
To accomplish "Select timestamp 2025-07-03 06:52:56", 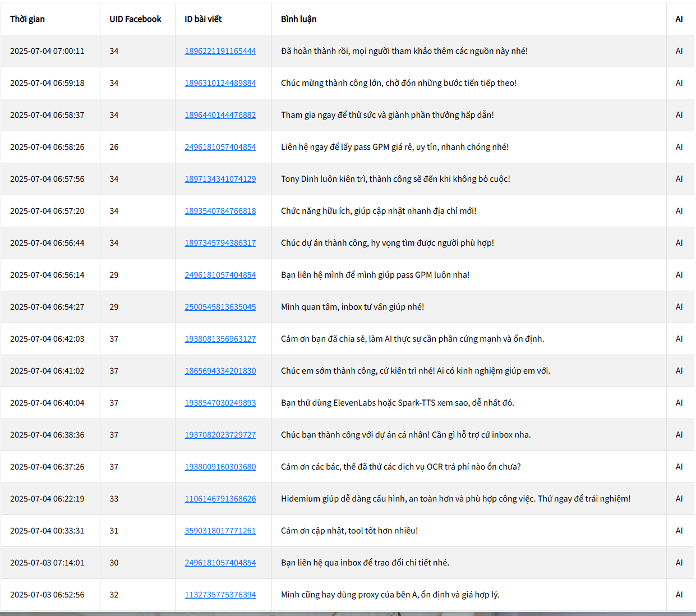I will (47, 595).
